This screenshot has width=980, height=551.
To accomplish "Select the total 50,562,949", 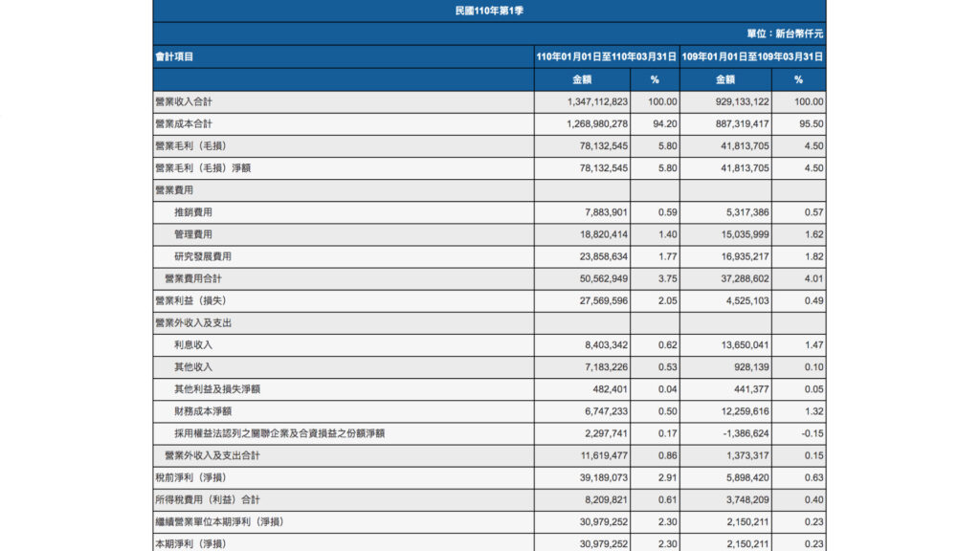I will point(604,278).
